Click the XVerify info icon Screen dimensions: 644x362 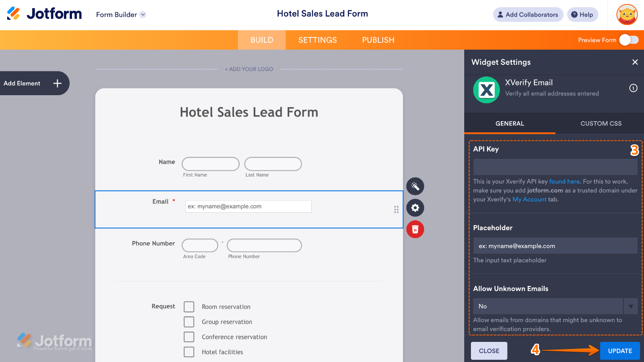(x=633, y=88)
